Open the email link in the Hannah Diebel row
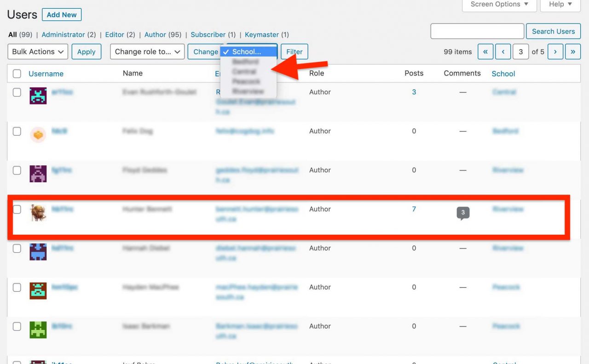The height and width of the screenshot is (364, 589). click(x=257, y=253)
